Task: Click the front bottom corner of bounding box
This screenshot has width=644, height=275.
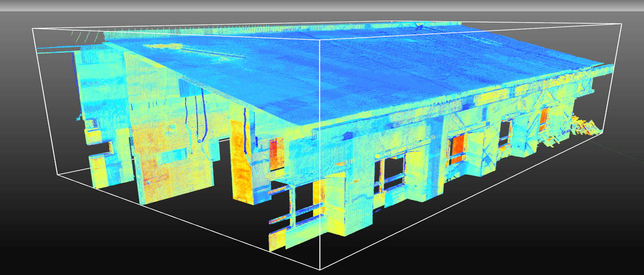Action: [x=320, y=269]
